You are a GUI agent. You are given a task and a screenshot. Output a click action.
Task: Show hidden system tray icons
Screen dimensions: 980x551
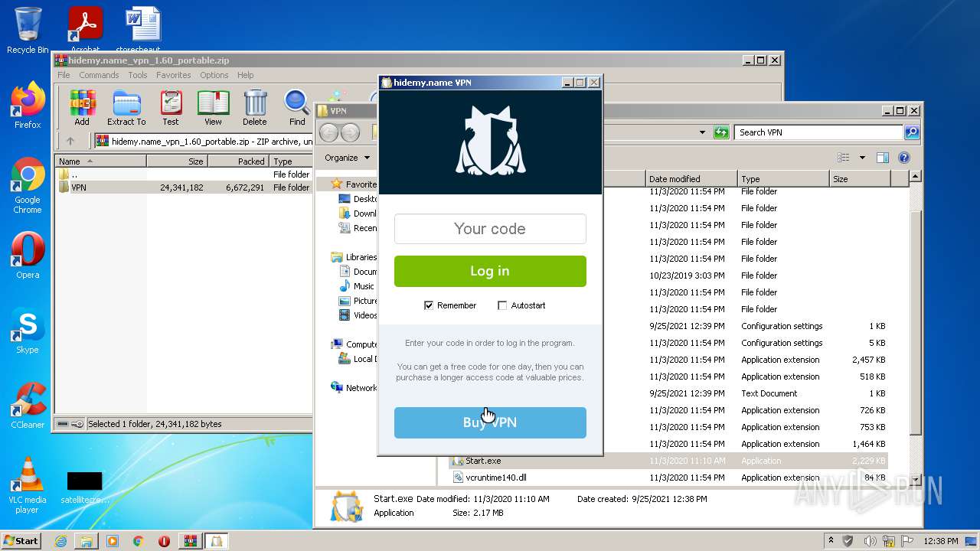[x=831, y=541]
